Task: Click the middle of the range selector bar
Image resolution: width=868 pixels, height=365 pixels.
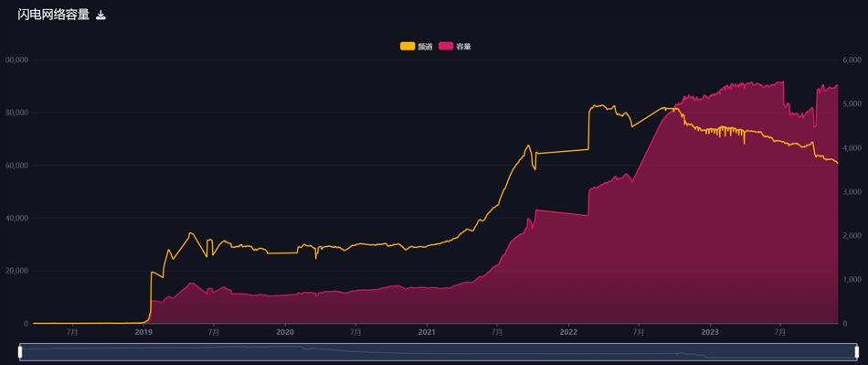Action: coord(439,351)
